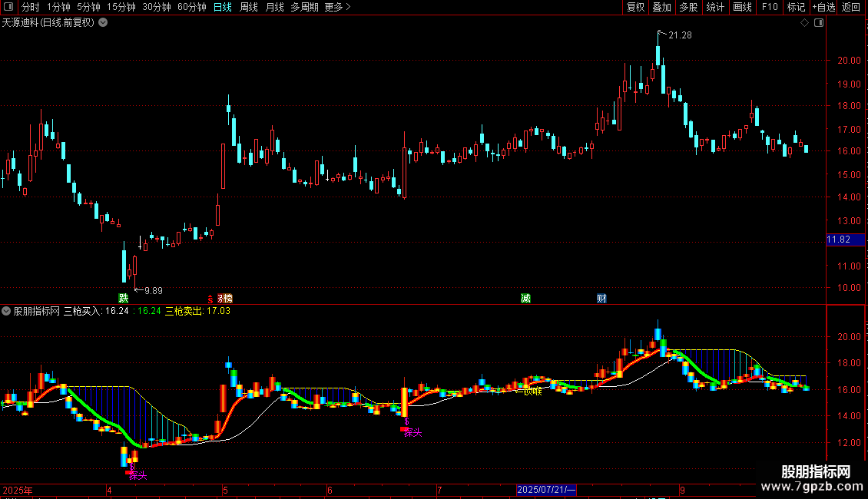The height and width of the screenshot is (499, 868).
Task: Expand the 股朋指标网 indicator dropdown
Action: coord(6,311)
